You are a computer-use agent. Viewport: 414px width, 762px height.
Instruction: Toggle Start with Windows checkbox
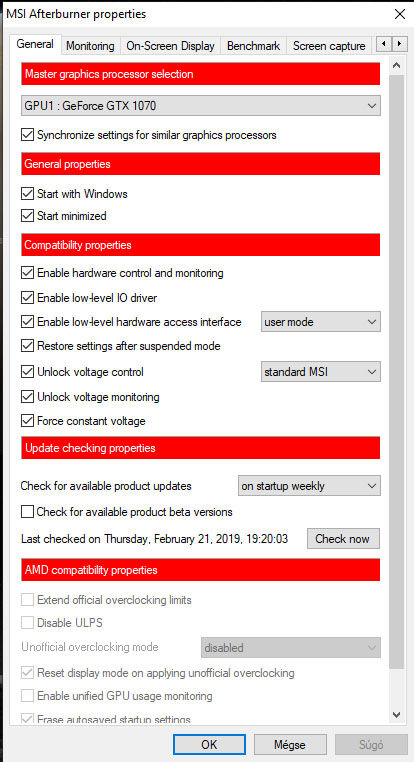pos(27,194)
